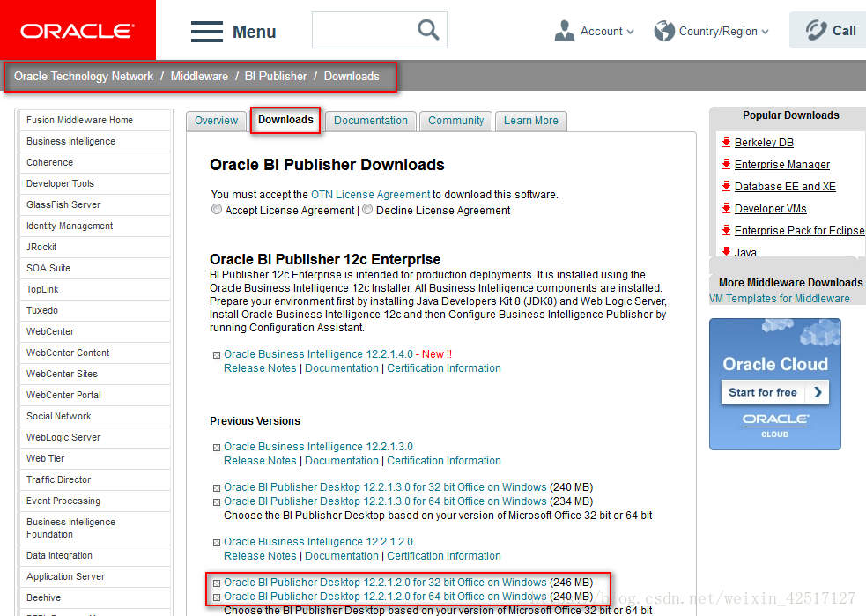Click the arrow on Start for free button

coord(818,392)
